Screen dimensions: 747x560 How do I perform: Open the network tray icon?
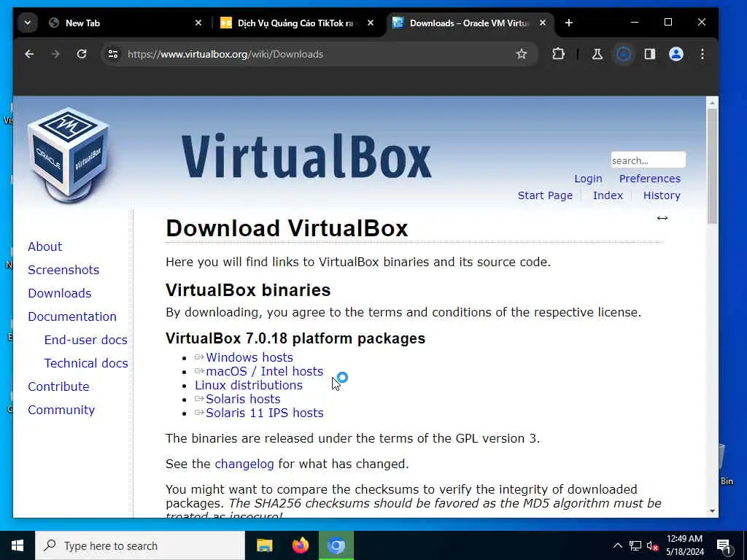[635, 545]
